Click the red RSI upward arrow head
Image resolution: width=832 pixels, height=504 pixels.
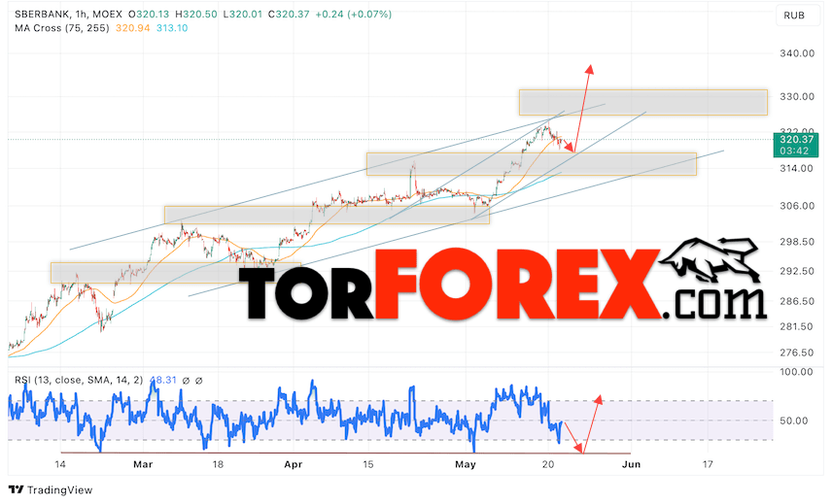pos(599,399)
